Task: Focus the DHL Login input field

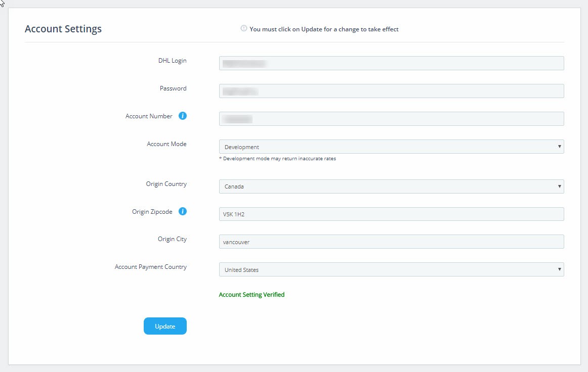Action: [x=391, y=63]
